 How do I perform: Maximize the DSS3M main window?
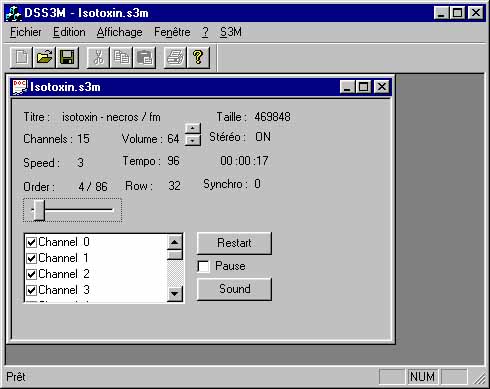[x=457, y=13]
